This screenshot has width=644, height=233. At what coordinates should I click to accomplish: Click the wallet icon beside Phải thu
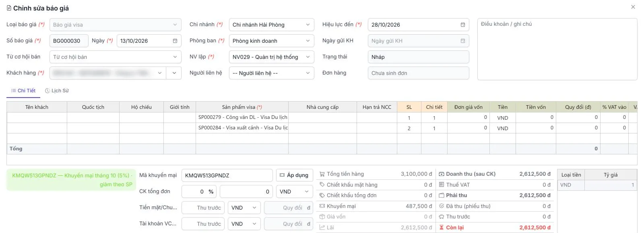(x=442, y=195)
